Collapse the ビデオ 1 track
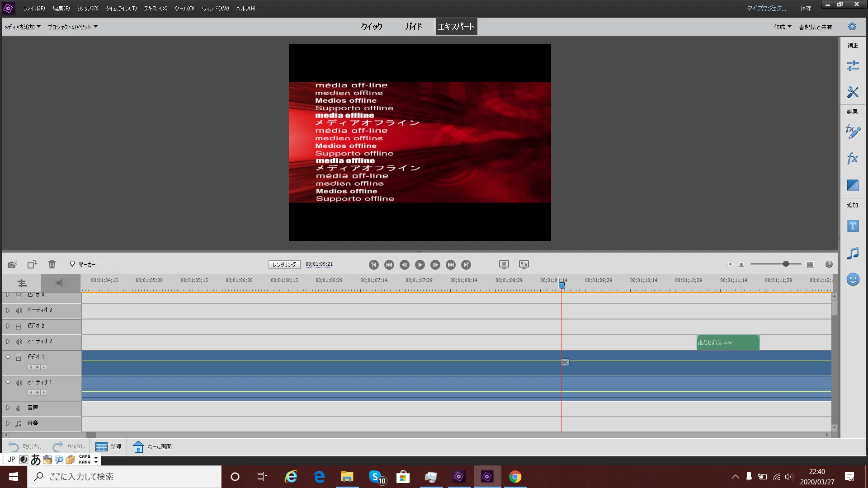Viewport: 868px width, 488px height. (x=8, y=357)
